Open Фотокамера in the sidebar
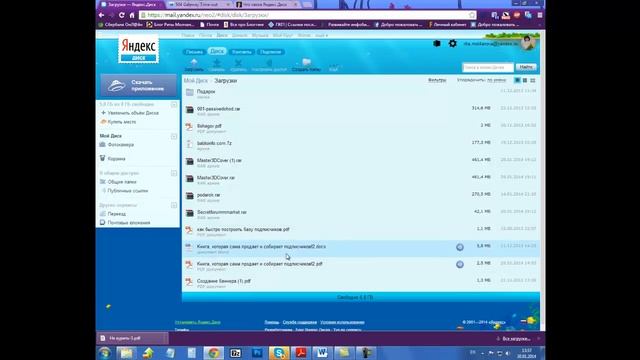The image size is (640, 360). click(121, 145)
